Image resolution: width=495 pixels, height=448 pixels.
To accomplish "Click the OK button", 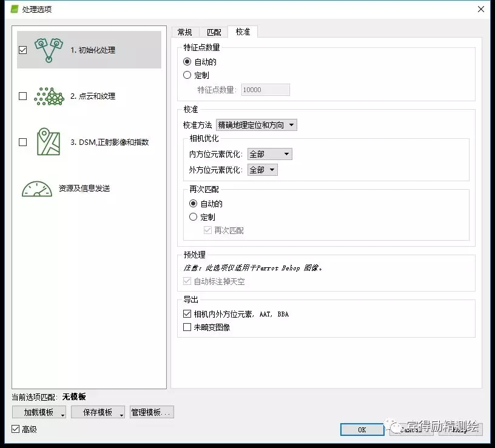I will coord(362,429).
